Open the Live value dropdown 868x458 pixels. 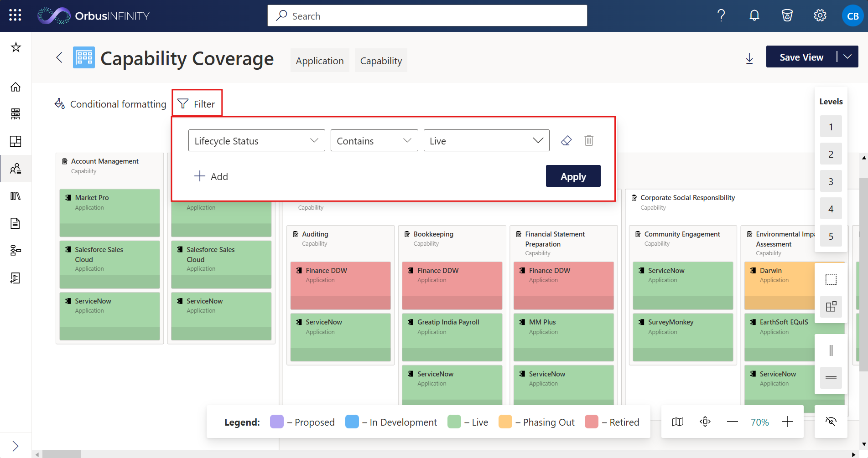486,140
